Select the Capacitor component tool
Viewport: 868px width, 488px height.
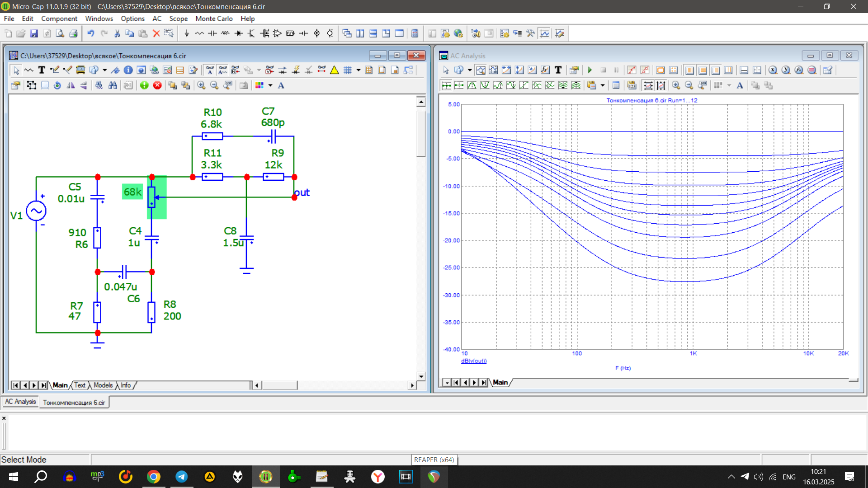pyautogui.click(x=212, y=33)
